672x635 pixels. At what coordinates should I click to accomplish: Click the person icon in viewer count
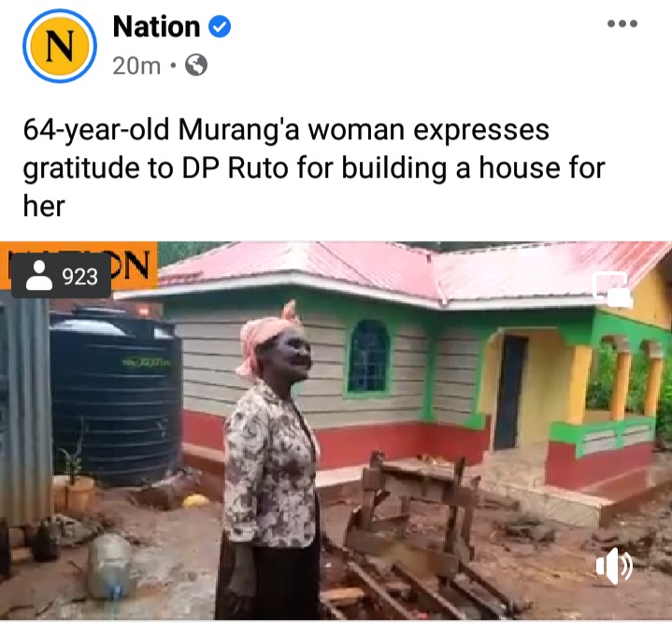[39, 276]
